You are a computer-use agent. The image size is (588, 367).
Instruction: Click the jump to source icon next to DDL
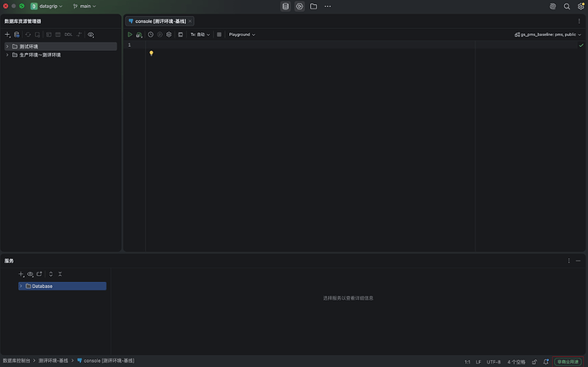(x=79, y=35)
